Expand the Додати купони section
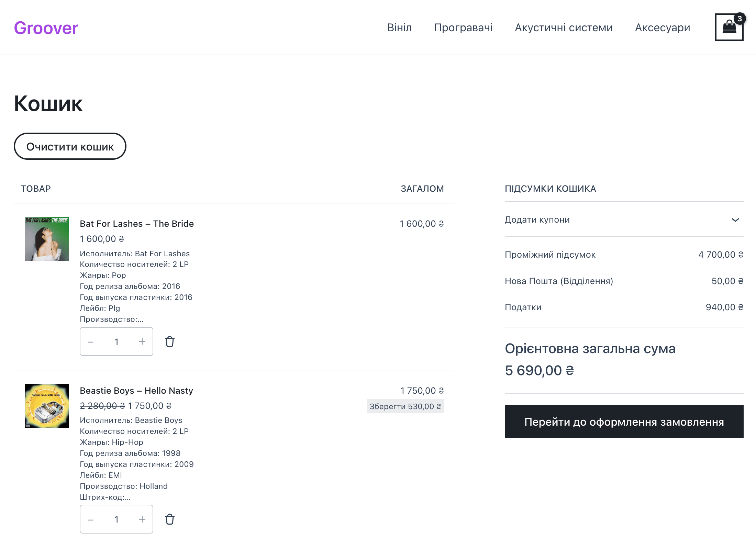This screenshot has height=538, width=756. pyautogui.click(x=624, y=220)
